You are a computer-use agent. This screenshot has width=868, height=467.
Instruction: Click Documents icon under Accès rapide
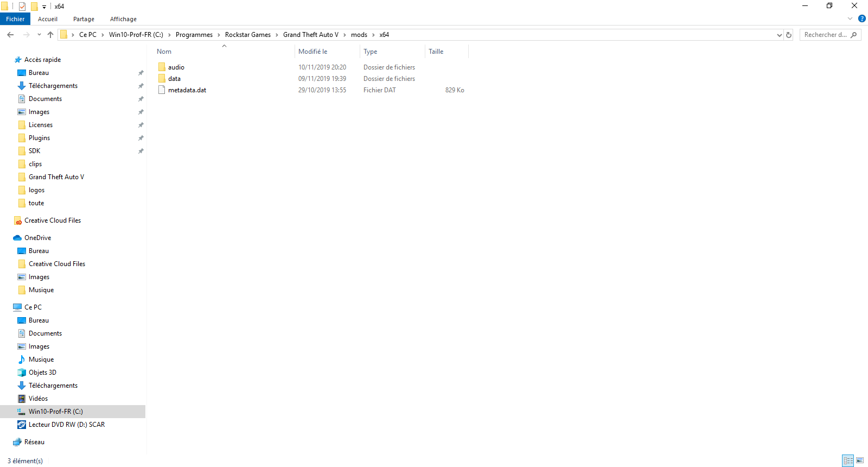tap(22, 99)
